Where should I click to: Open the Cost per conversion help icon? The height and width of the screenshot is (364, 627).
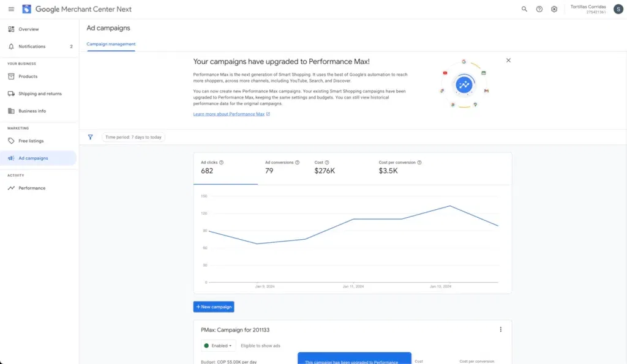(419, 162)
